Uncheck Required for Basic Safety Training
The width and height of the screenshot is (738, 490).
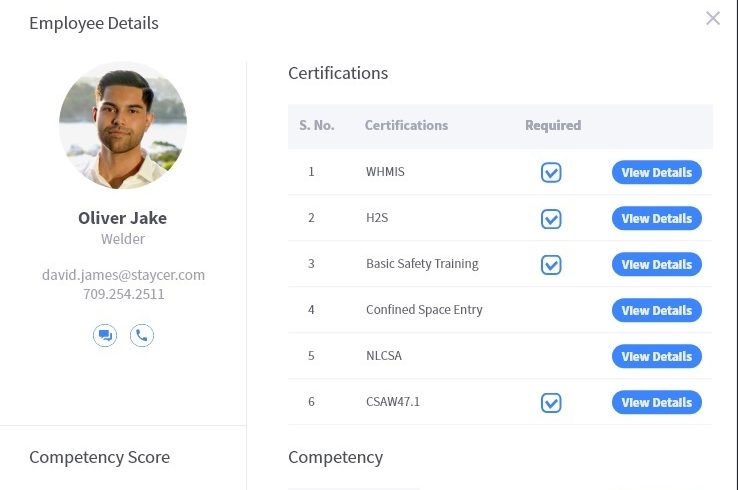[551, 265]
